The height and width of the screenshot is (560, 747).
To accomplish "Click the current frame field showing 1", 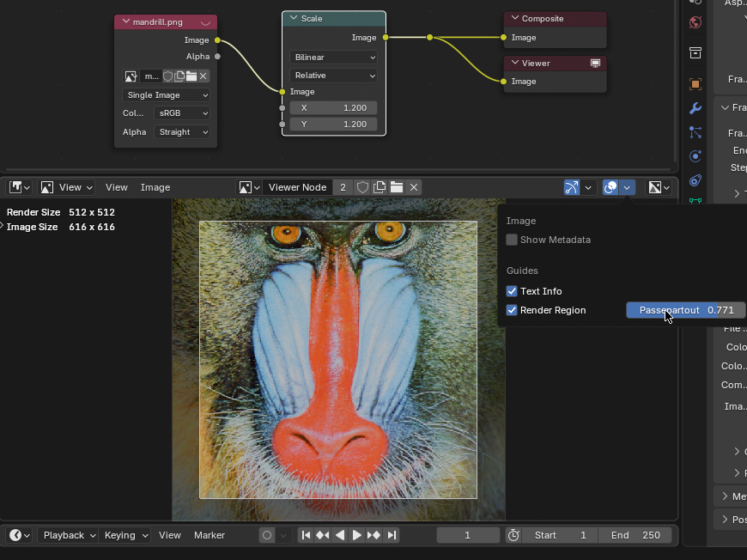I will [468, 535].
